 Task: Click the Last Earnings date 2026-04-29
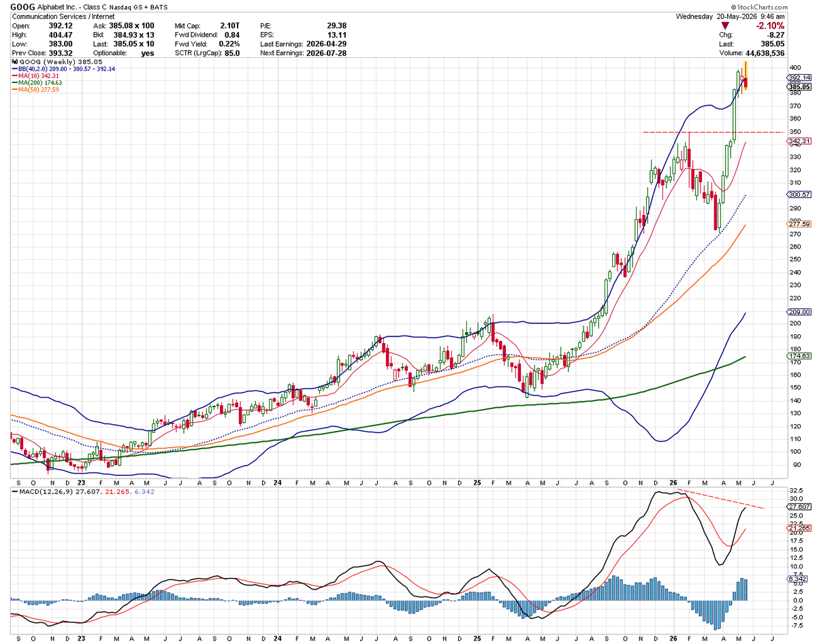click(325, 44)
